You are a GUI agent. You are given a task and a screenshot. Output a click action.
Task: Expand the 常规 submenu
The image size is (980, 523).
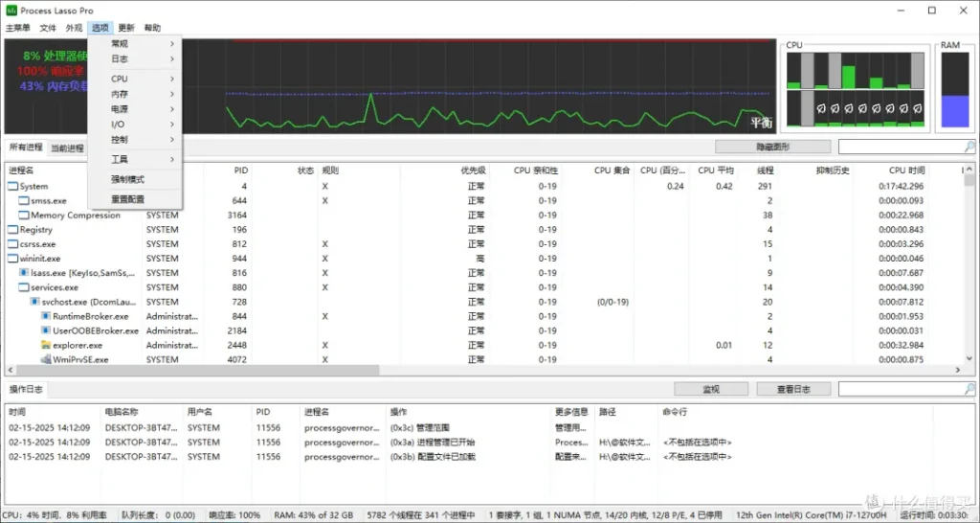134,44
